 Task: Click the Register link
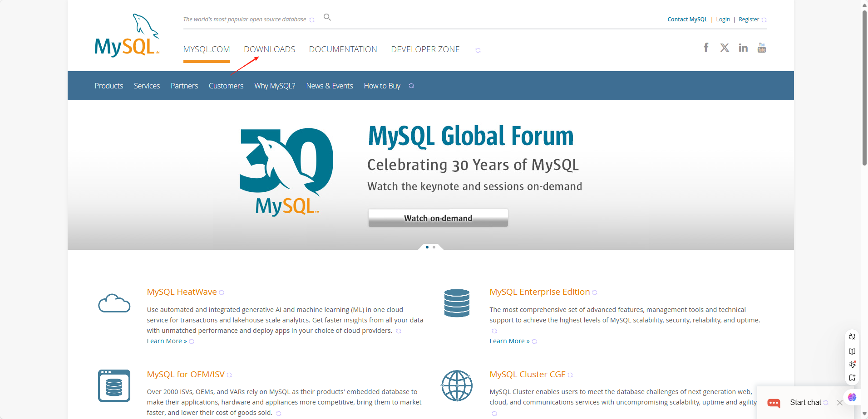coord(749,19)
